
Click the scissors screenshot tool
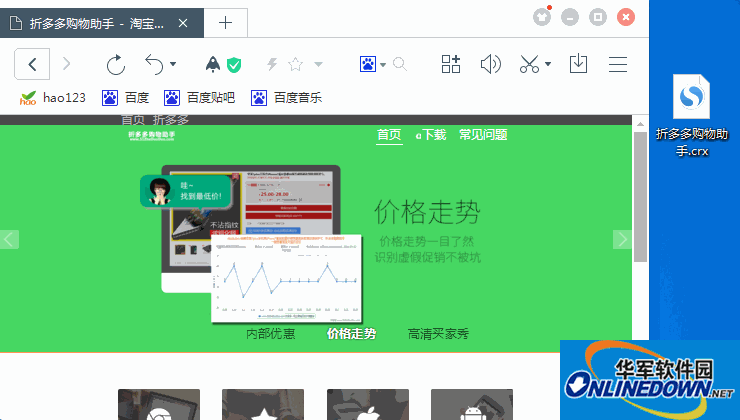coord(530,64)
